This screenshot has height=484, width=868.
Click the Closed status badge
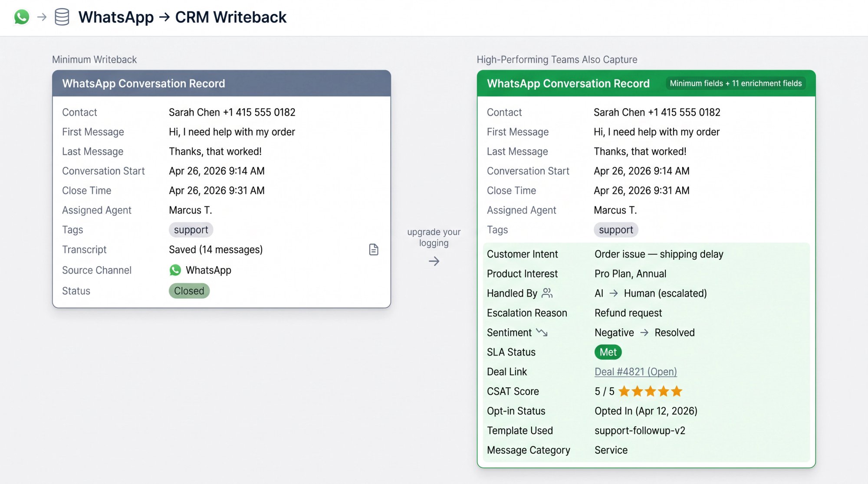(x=189, y=291)
